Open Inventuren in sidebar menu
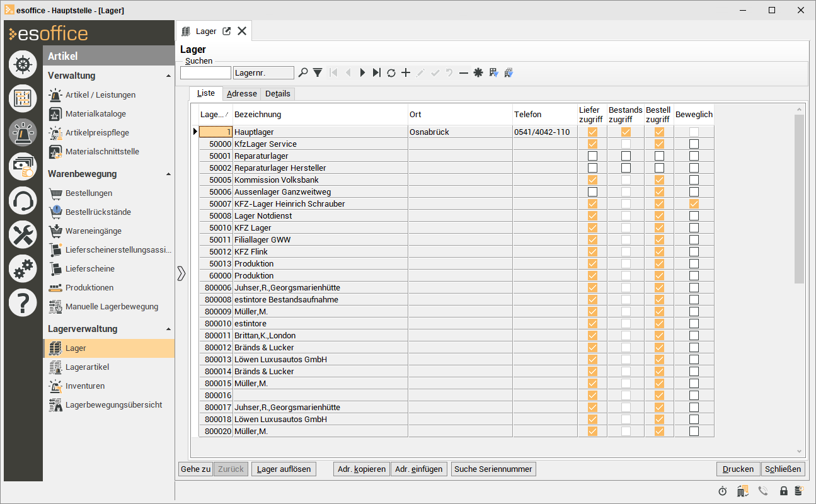 [85, 386]
